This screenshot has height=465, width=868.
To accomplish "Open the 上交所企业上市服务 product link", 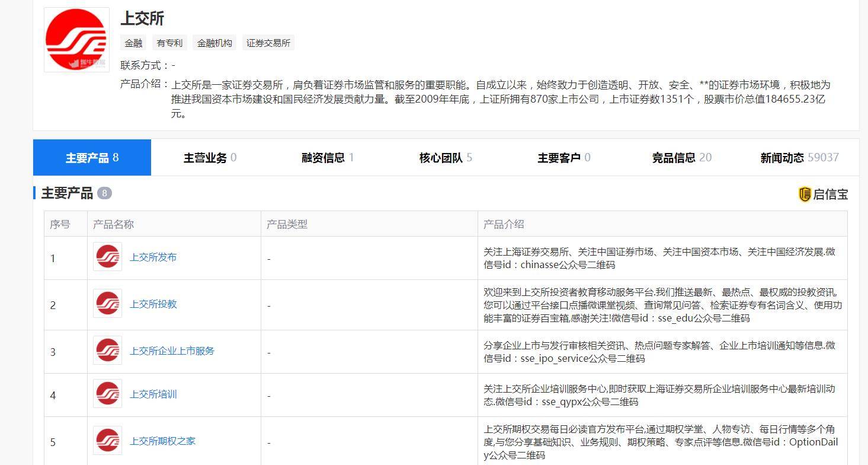I will click(172, 351).
